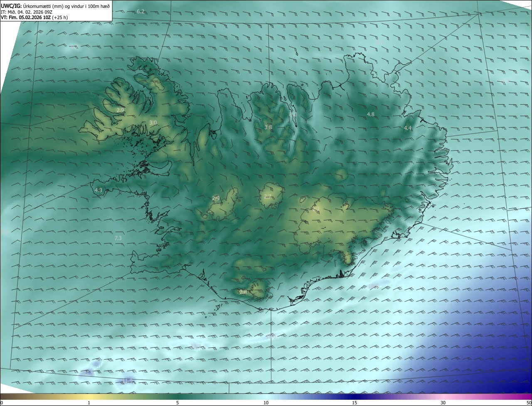
Task: Click the 2.9 value in the Westfjords
Action: pos(120,110)
